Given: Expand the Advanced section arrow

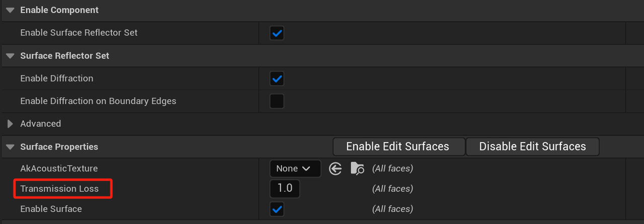Looking at the screenshot, I should pyautogui.click(x=10, y=124).
